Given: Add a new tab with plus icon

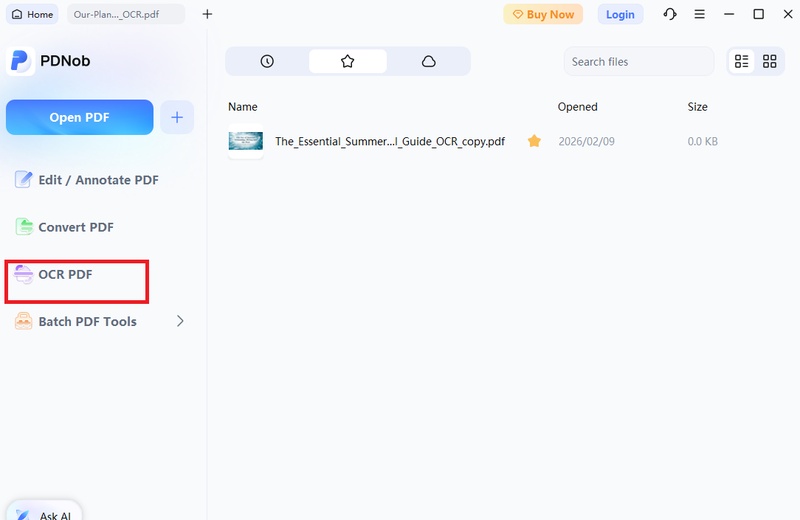Looking at the screenshot, I should [207, 14].
